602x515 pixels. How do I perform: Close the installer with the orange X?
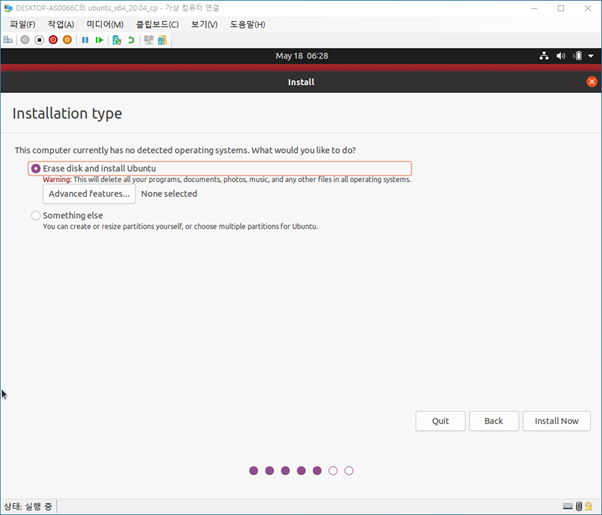tap(592, 81)
